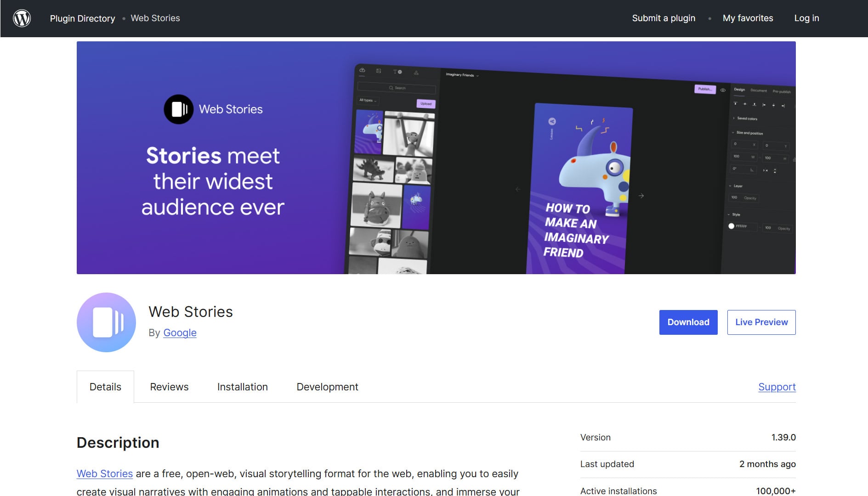Download the Web Stories plugin
868x496 pixels.
click(x=688, y=322)
